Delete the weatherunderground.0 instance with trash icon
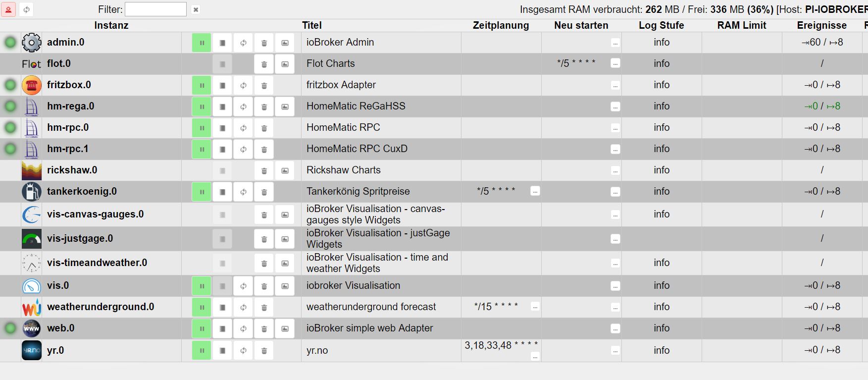Viewport: 868px width, 380px height. 264,307
